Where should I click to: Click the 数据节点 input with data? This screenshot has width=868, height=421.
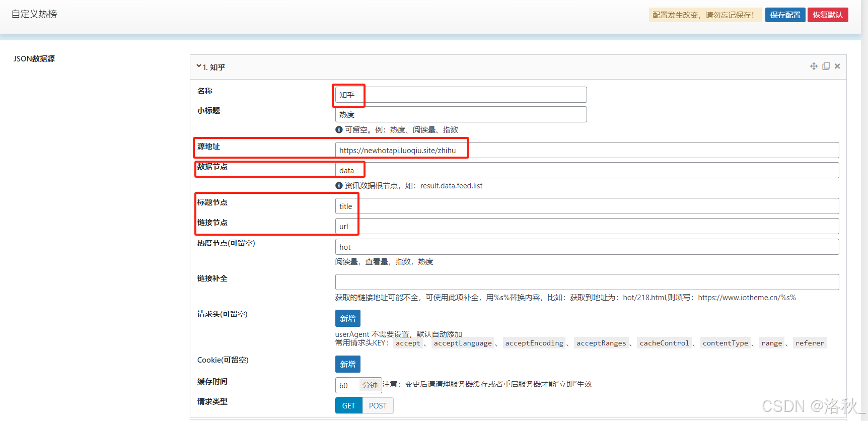point(587,170)
